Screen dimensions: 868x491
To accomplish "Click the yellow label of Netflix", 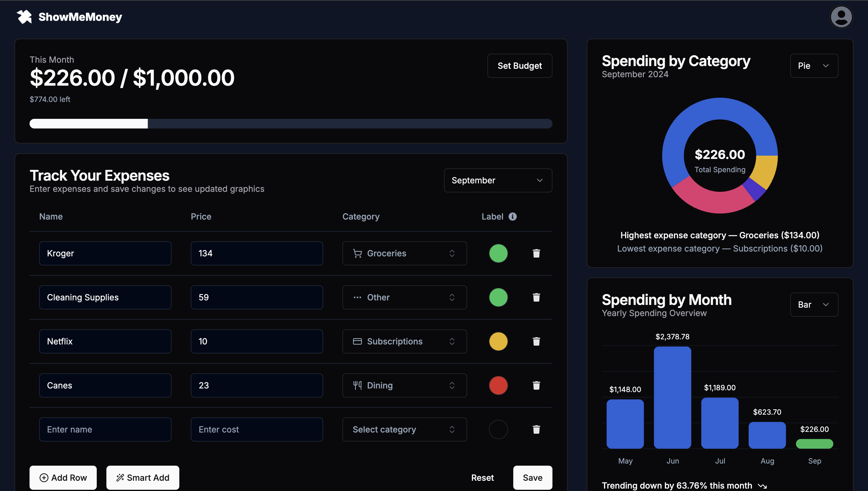I will click(x=498, y=341).
